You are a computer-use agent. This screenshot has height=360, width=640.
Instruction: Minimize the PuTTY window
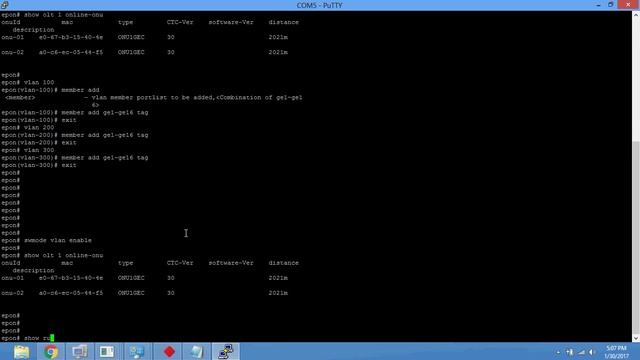598,5
